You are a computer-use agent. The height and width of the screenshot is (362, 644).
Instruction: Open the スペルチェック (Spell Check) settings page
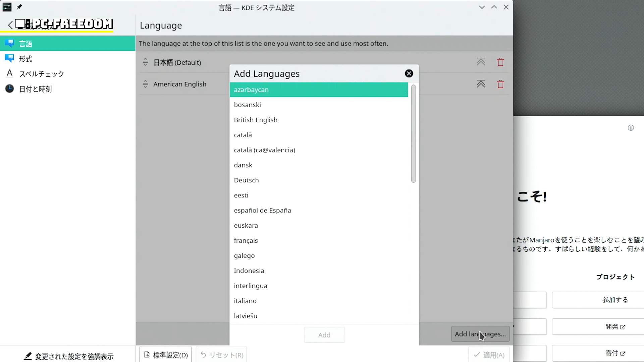pos(42,74)
